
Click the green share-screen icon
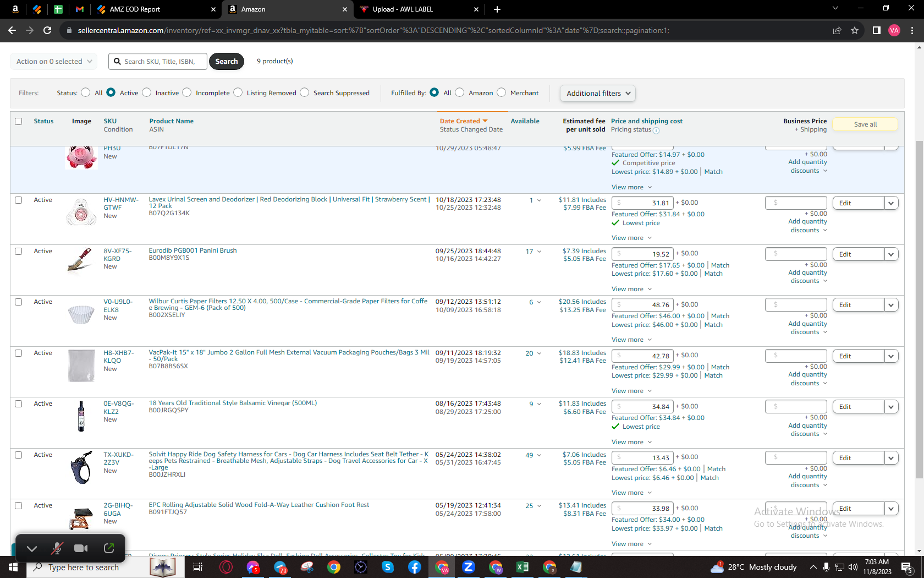(109, 548)
